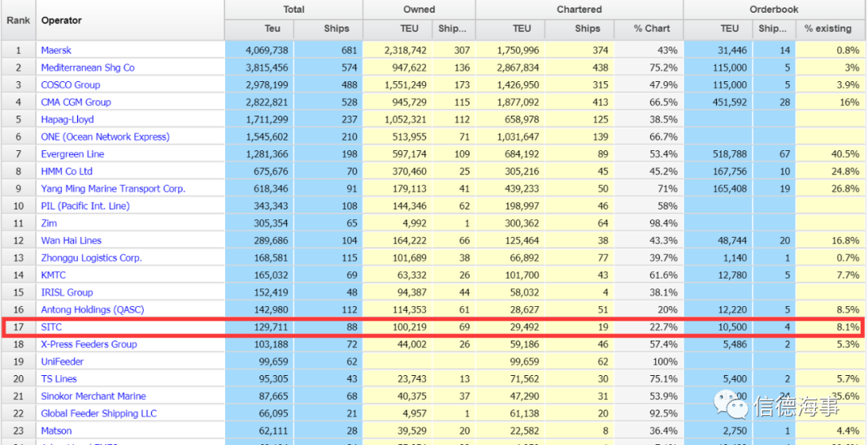The image size is (868, 445).
Task: Select owned TEU value 945,729
Action: [x=408, y=102]
